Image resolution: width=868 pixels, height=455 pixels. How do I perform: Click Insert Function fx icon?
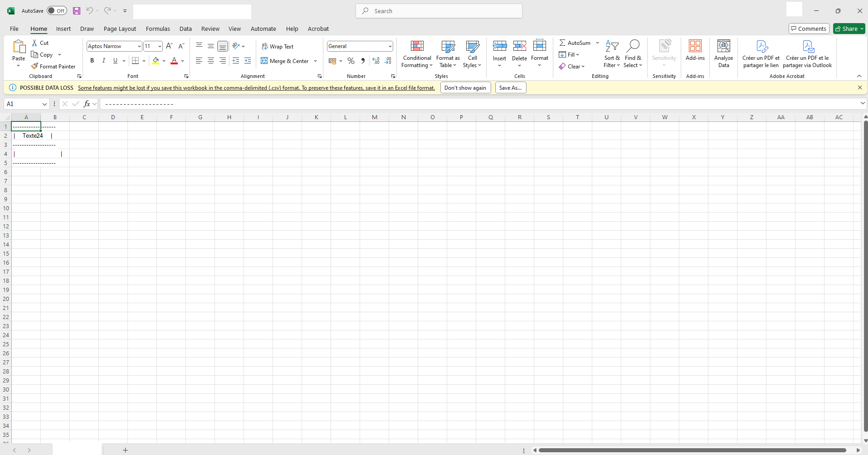click(x=87, y=104)
